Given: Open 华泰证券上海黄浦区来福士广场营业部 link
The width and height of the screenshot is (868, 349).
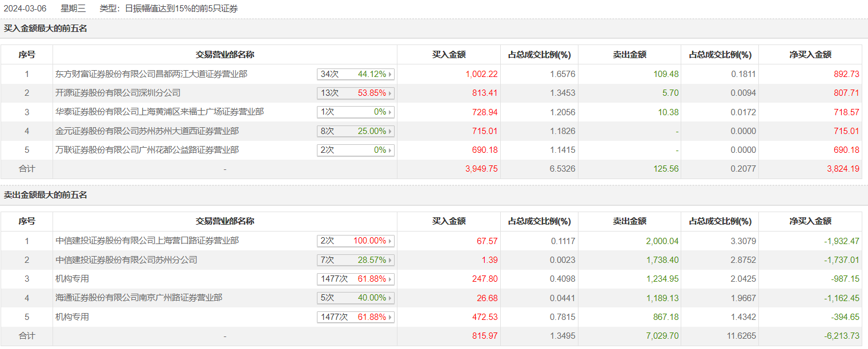Looking at the screenshot, I should tap(159, 112).
